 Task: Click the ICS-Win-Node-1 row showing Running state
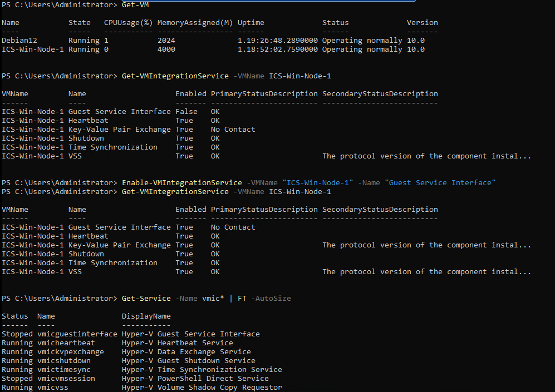[31, 49]
